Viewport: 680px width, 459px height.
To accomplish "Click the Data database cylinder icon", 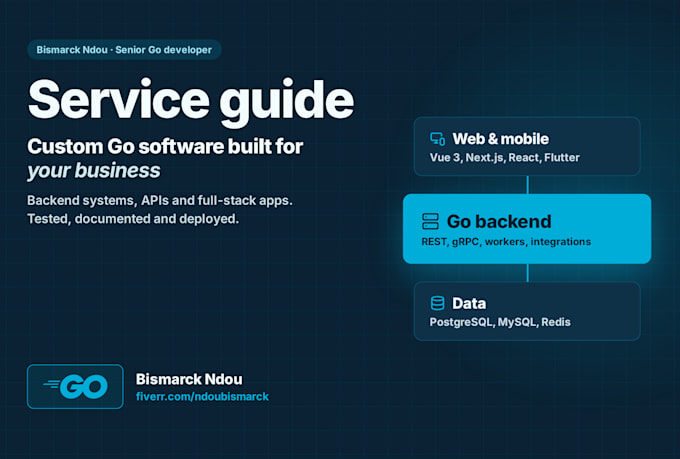I will (x=437, y=303).
